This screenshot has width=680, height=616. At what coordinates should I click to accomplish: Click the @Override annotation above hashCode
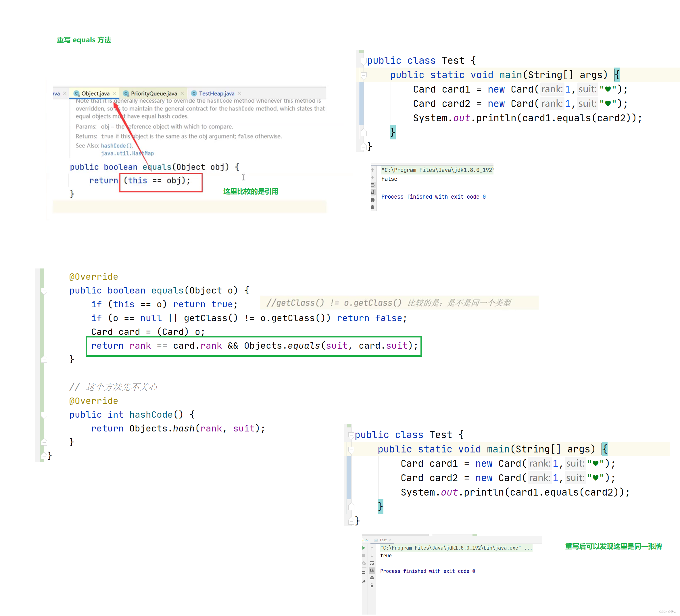coord(93,401)
